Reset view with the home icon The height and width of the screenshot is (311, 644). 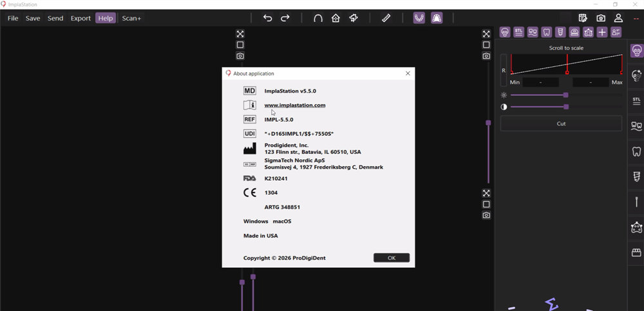tap(336, 18)
